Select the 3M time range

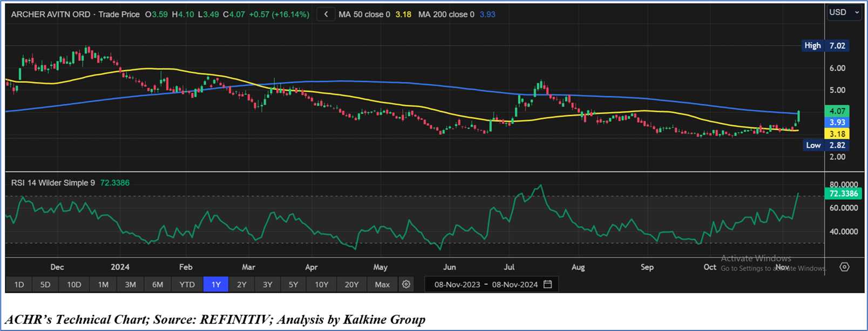130,285
